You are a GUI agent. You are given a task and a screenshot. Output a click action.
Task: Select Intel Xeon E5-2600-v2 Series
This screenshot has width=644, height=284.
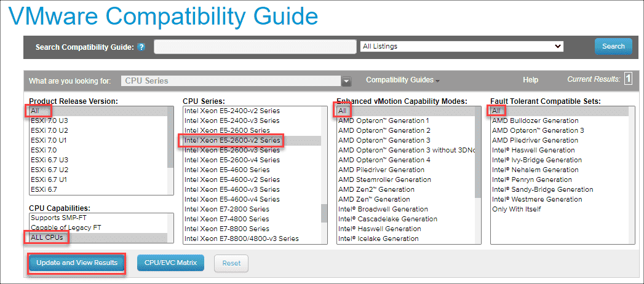click(252, 140)
